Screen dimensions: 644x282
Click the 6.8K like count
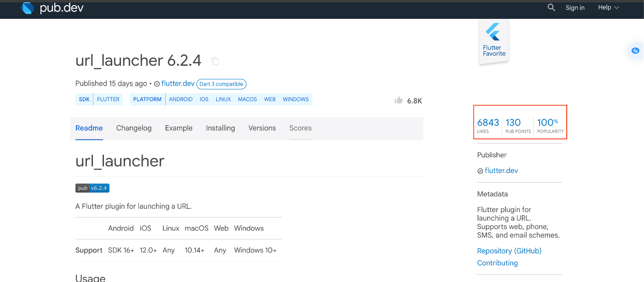(x=414, y=101)
